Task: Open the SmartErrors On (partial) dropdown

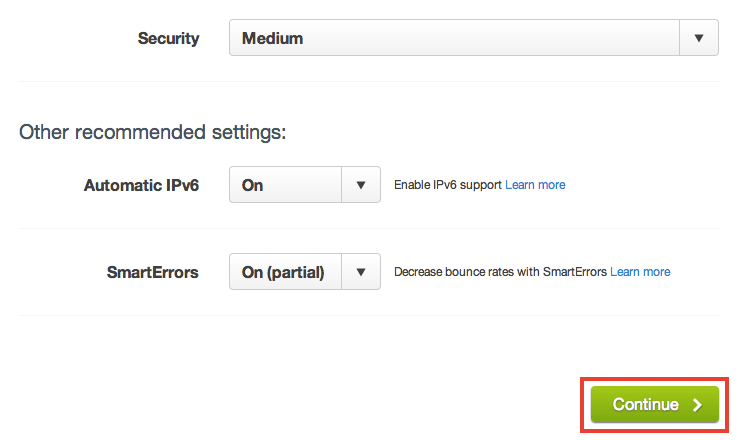Action: pyautogui.click(x=305, y=271)
